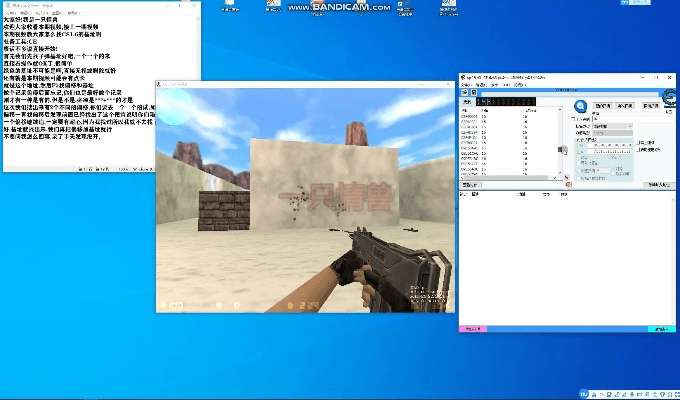Image resolution: width=680 pixels, height=400 pixels.
Task: Click the Baidu input method tray icon
Action: point(584,394)
